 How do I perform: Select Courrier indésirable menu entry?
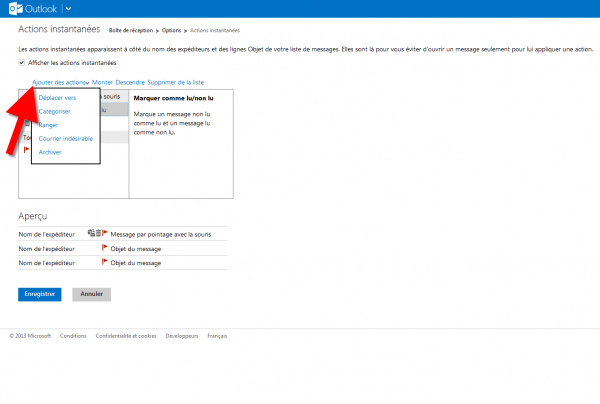tap(66, 138)
